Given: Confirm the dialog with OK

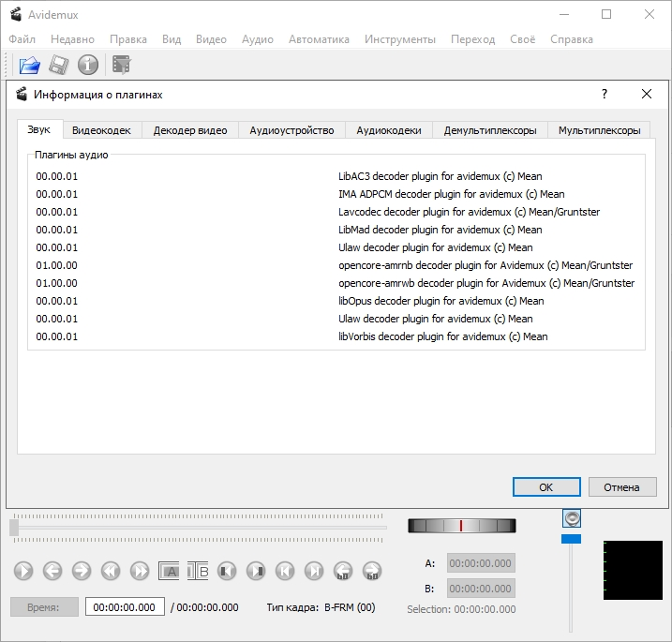Looking at the screenshot, I should pos(545,487).
